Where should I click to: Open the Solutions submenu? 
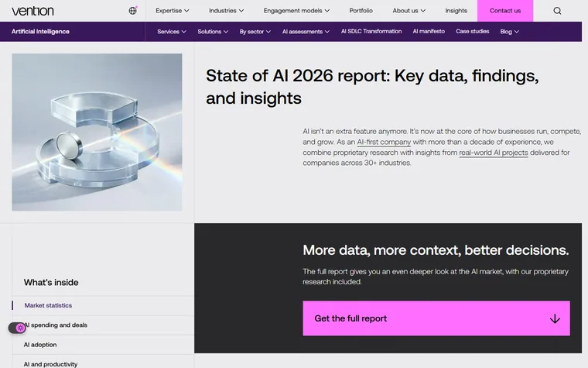(213, 32)
